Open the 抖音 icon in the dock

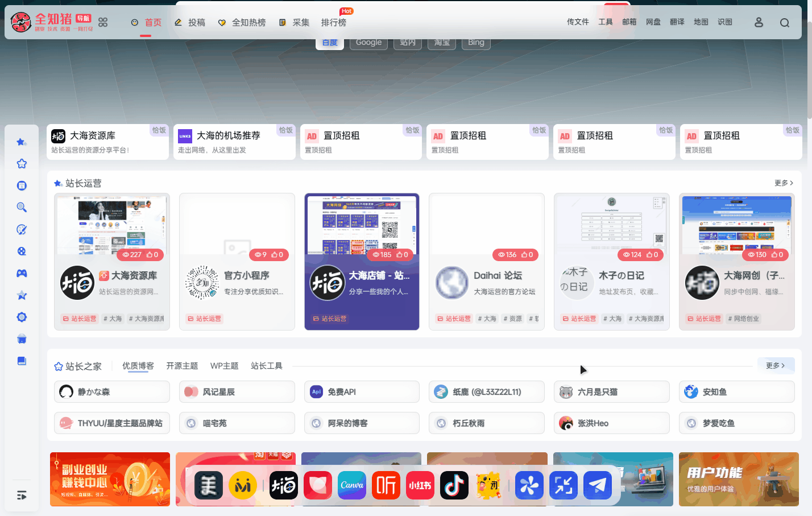pyautogui.click(x=454, y=486)
